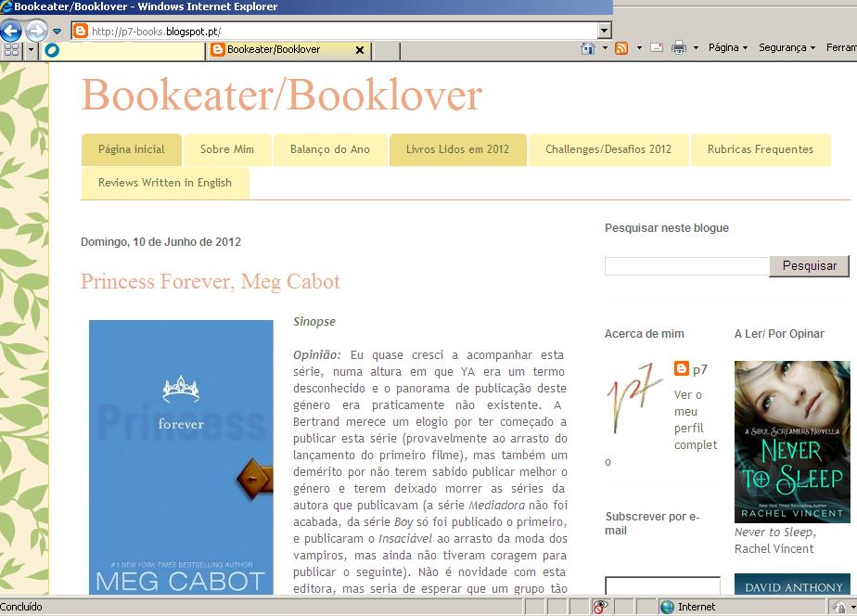
Task: Click the David Anthony book cover
Action: [x=792, y=584]
